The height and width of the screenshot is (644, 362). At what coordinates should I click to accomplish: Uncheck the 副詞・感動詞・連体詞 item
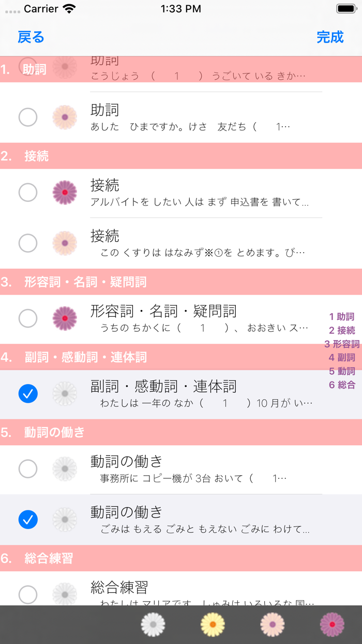click(x=28, y=393)
